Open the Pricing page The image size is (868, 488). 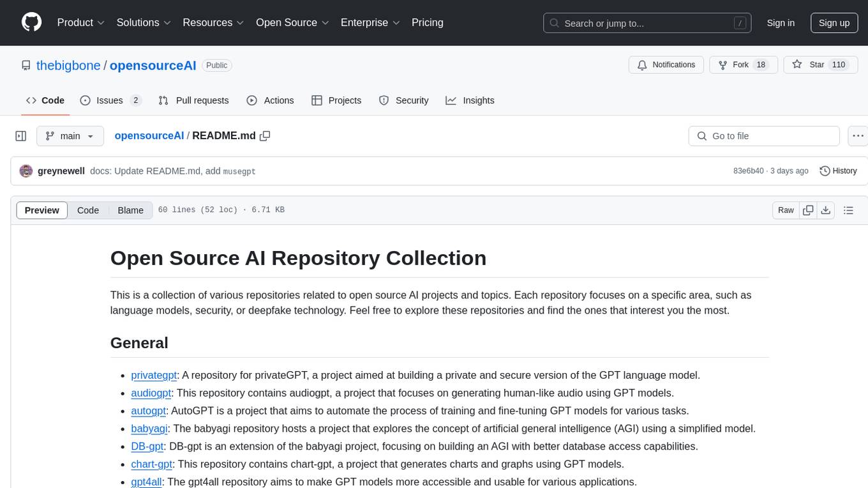coord(428,23)
